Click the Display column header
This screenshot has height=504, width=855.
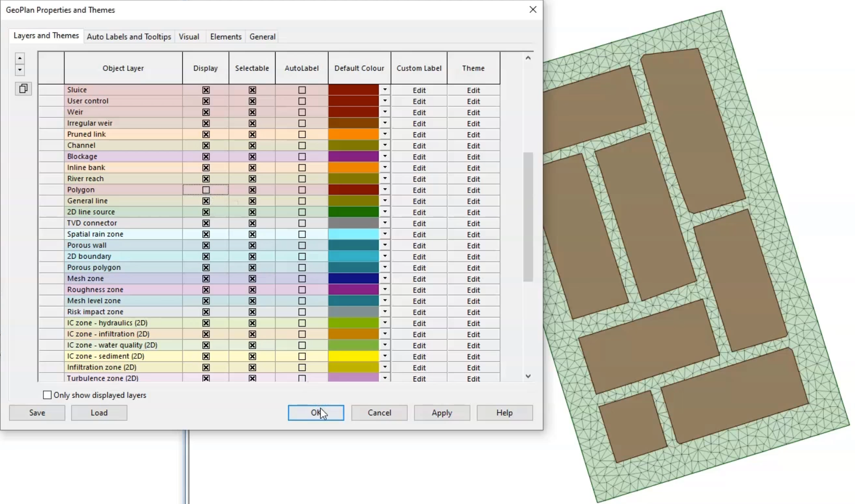[x=206, y=68]
